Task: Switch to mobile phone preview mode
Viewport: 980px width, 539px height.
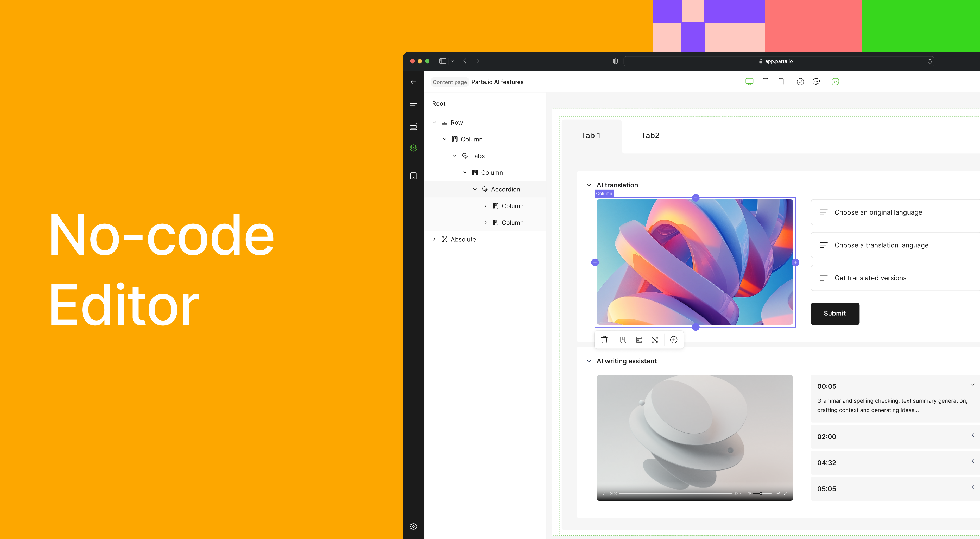Action: click(x=781, y=82)
